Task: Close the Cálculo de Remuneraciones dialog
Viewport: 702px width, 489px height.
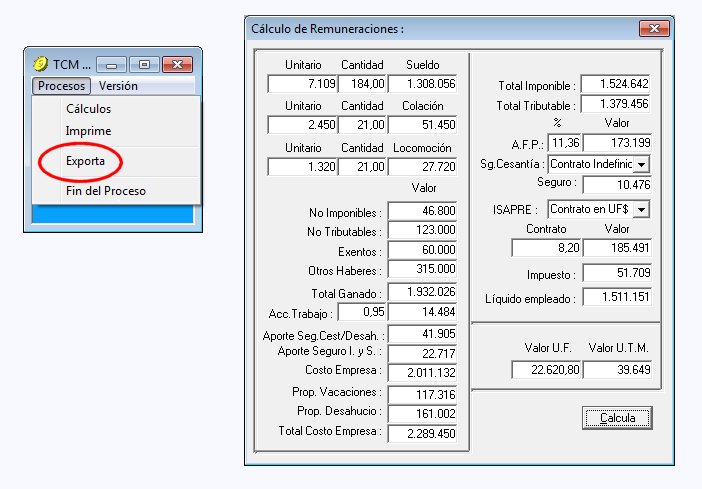Action: 654,29
